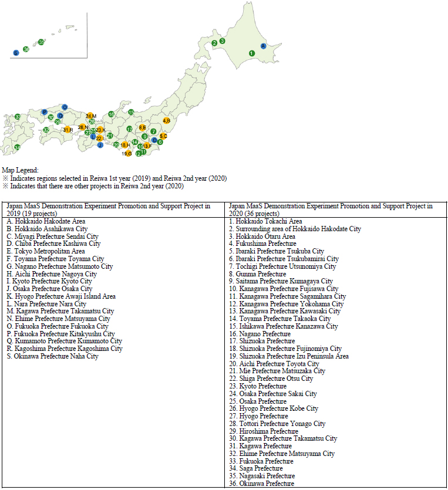
Task: Select orange marker labeled 31,R
Action: (x=68, y=130)
